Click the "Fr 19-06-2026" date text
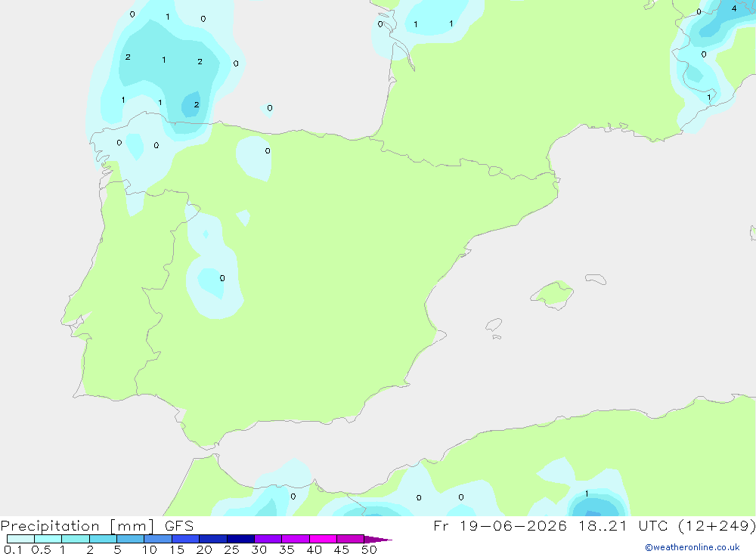Image resolution: width=756 pixels, height=554 pixels. pos(500,525)
